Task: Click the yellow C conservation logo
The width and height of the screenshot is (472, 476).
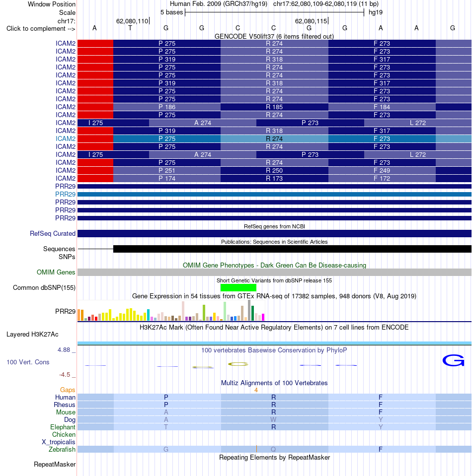Action: [x=238, y=364]
